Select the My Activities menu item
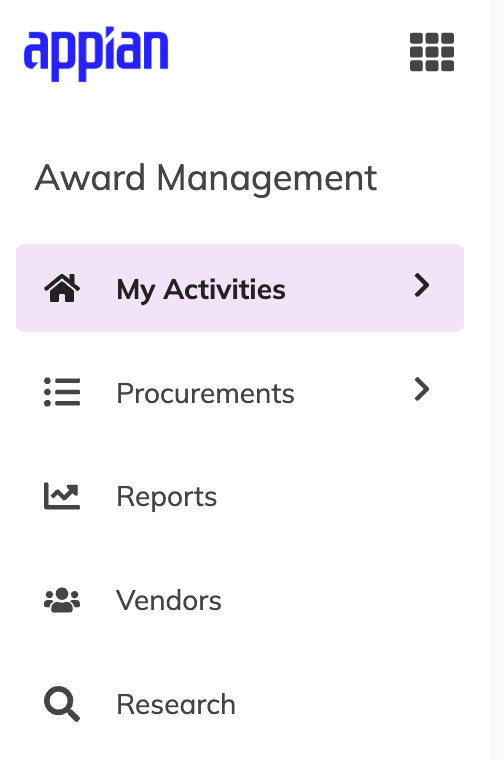Screen dimensions: 504x760 [x=240, y=288]
